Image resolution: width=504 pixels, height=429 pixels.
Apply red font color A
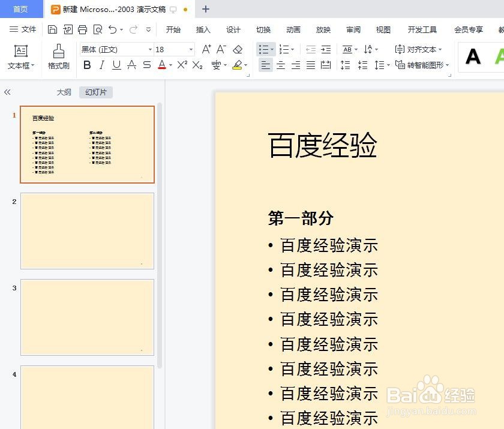(162, 65)
